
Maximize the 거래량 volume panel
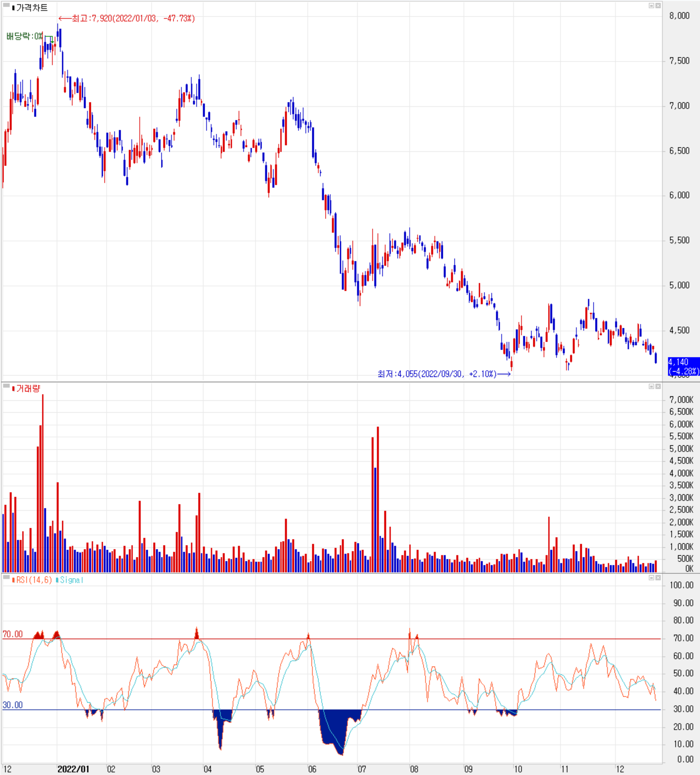[651, 386]
